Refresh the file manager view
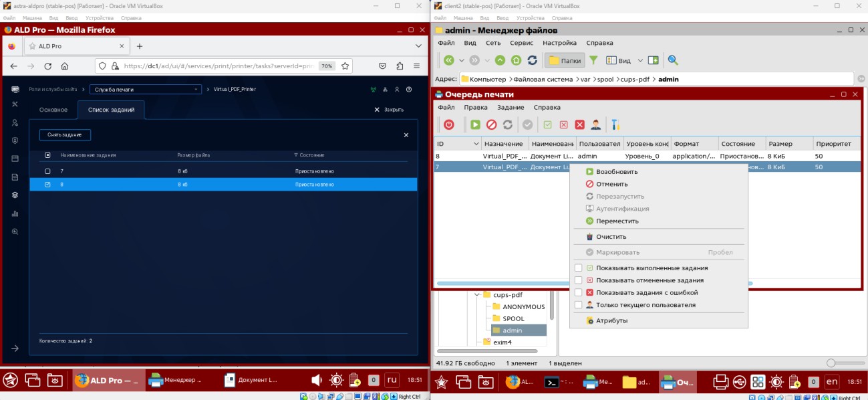 tap(533, 60)
